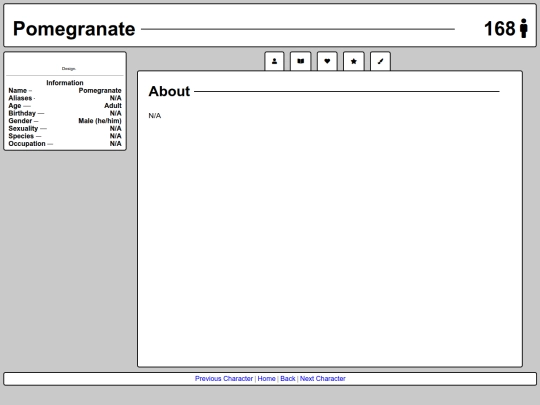The width and height of the screenshot is (540, 405).
Task: Open the person profile tab icon
Action: pos(274,61)
